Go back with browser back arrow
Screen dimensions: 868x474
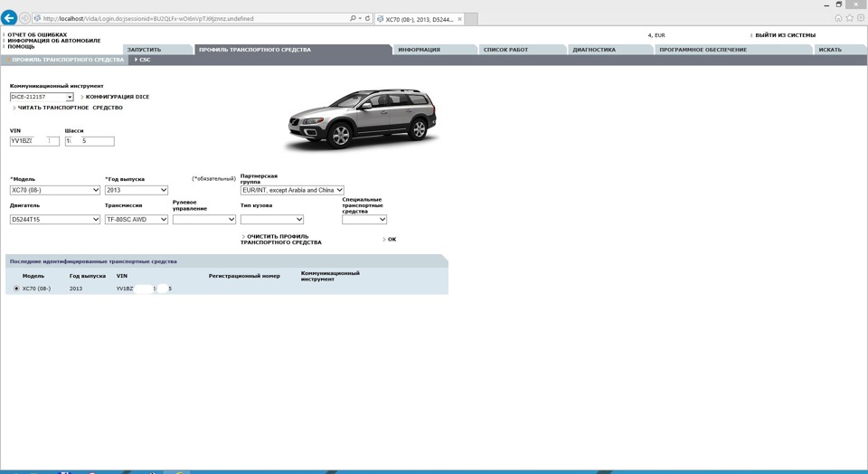[9, 18]
